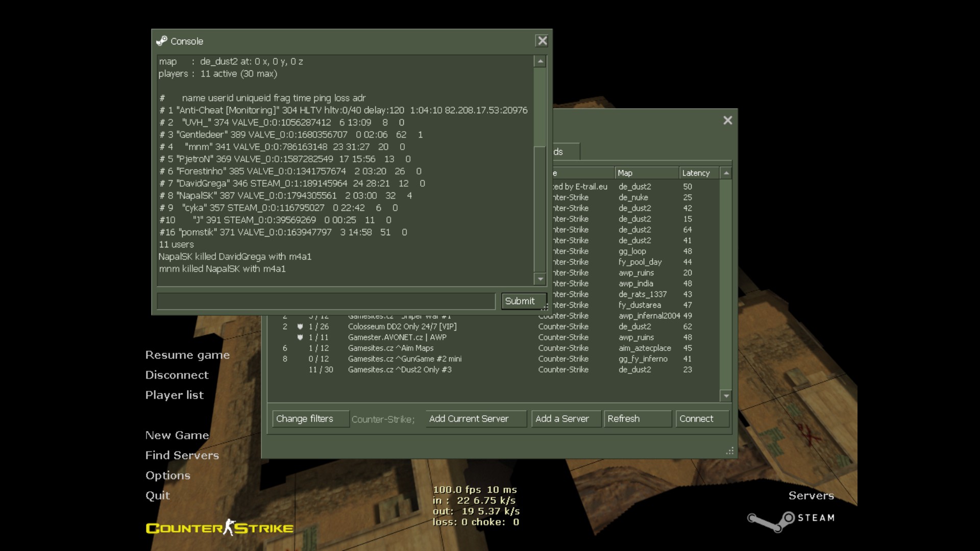This screenshot has height=551, width=980.
Task: Sort servers by Map column
Action: (x=646, y=173)
